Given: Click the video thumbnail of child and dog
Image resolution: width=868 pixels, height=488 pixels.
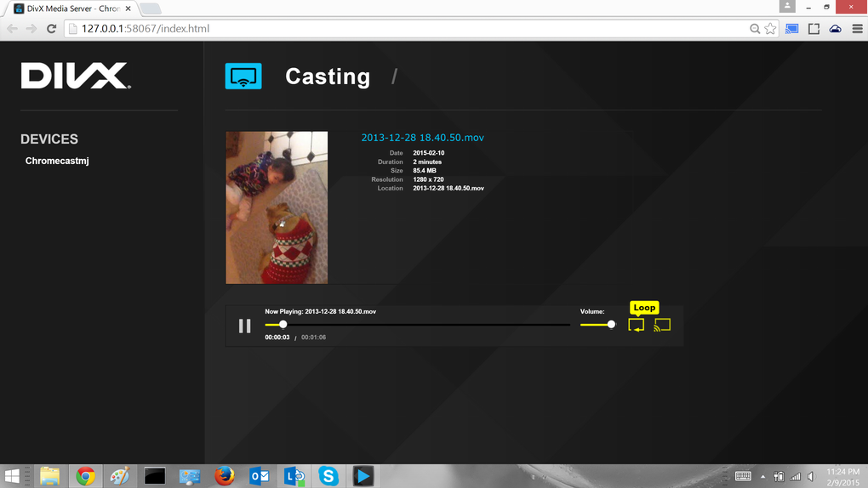Looking at the screenshot, I should tap(277, 207).
